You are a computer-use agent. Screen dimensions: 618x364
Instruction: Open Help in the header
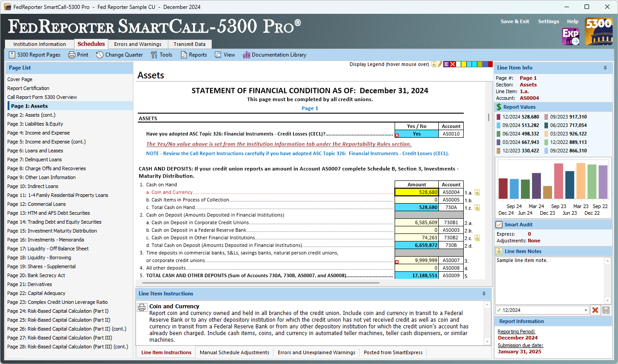coord(573,21)
